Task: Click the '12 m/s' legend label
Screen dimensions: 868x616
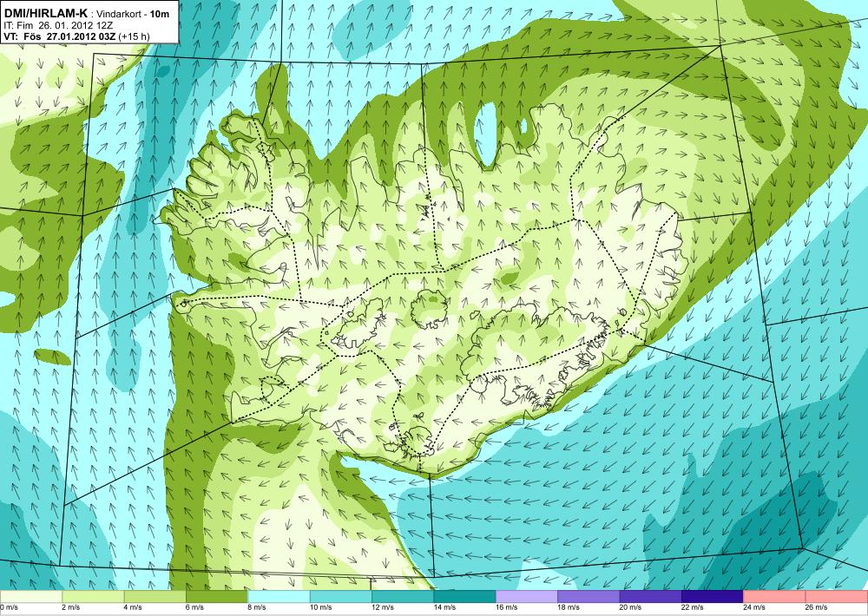Action: tap(383, 607)
